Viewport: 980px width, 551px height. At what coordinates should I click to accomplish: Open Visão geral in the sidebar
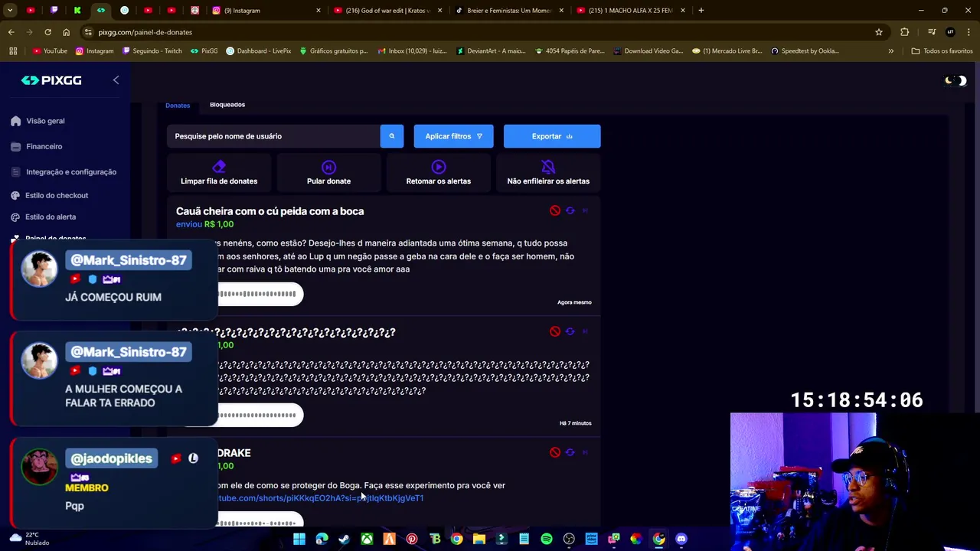tap(45, 121)
